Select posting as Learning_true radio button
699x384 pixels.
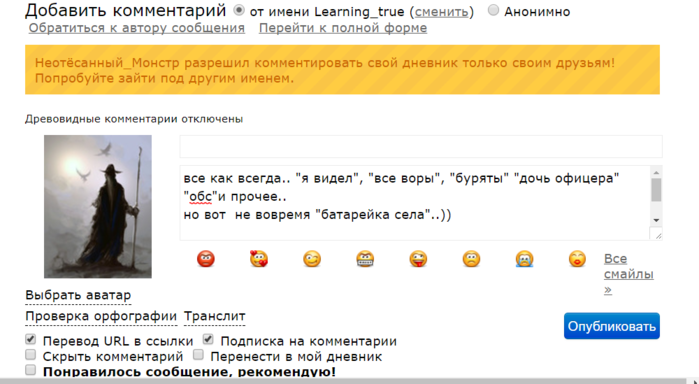[239, 10]
